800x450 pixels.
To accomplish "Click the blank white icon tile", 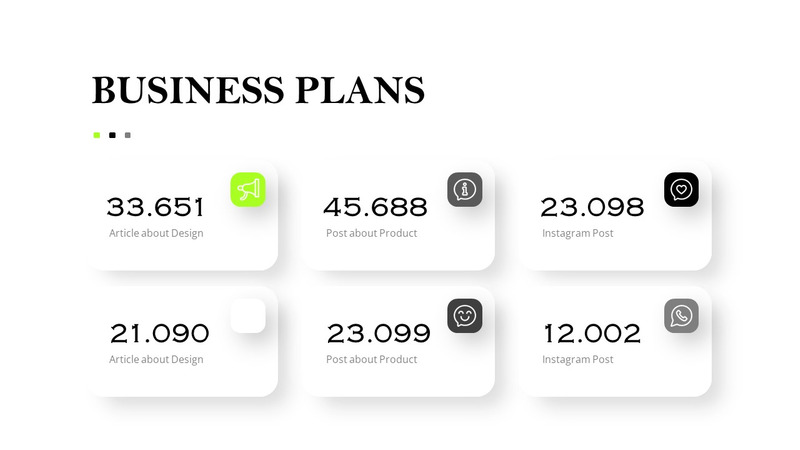I will click(248, 315).
